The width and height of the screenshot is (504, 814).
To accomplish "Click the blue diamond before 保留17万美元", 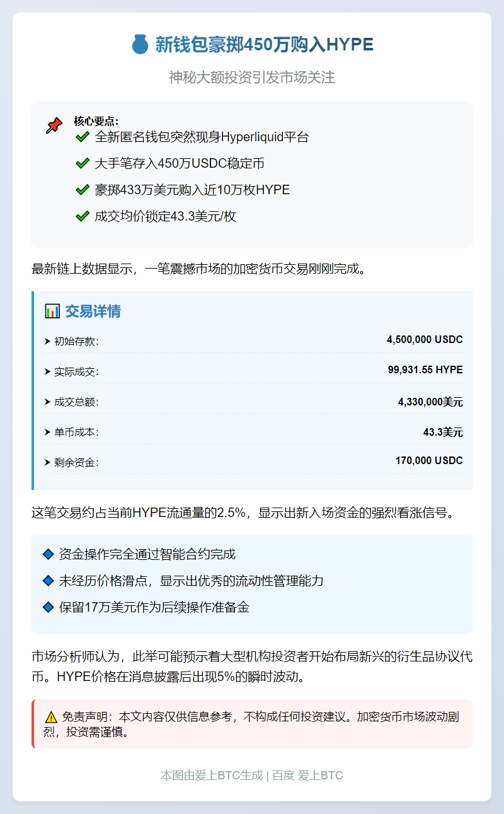I will pyautogui.click(x=48, y=607).
